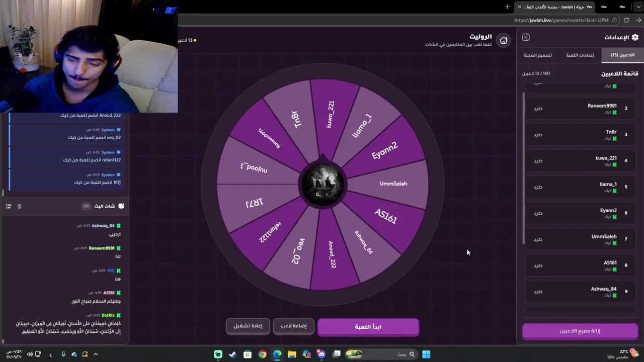
Task: Switch to the إعدادات اللعبة tab
Action: pos(580,55)
